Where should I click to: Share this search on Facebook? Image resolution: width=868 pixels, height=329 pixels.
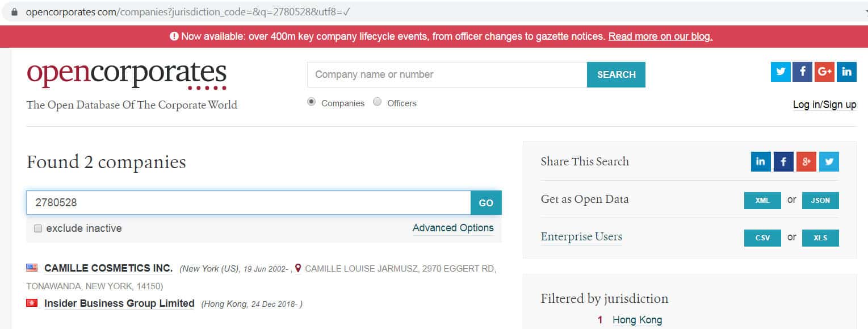point(783,162)
